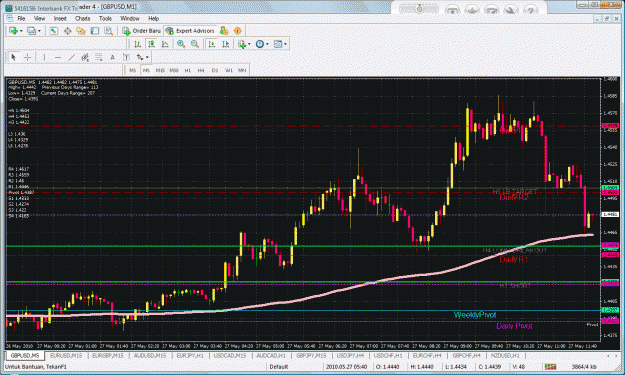
Task: Open the Templates icon
Action: point(278,44)
